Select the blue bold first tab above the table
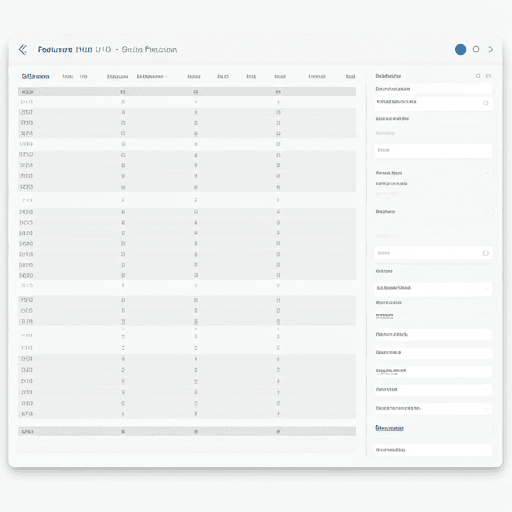 click(x=35, y=76)
